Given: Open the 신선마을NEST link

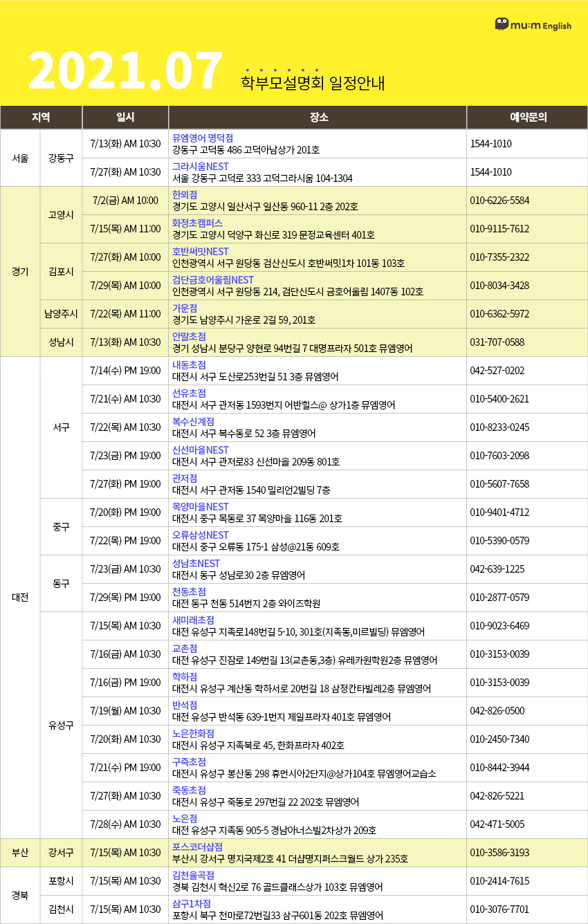Looking at the screenshot, I should pos(200,450).
